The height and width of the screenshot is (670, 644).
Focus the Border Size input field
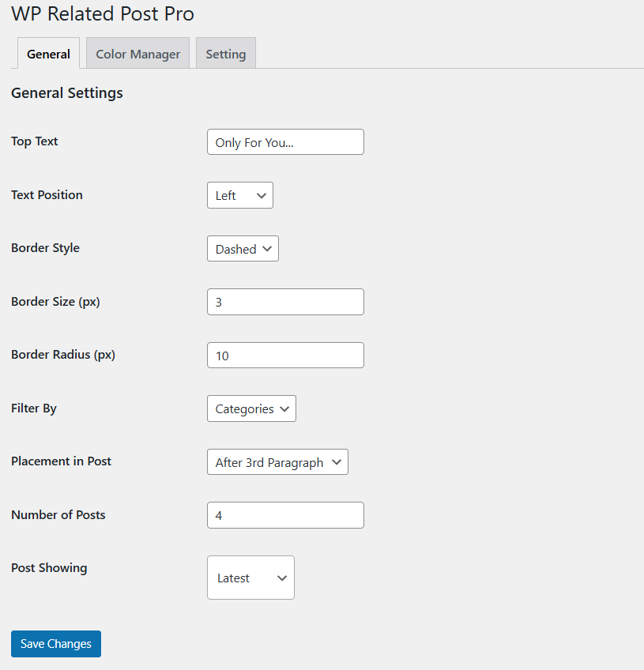coord(284,302)
